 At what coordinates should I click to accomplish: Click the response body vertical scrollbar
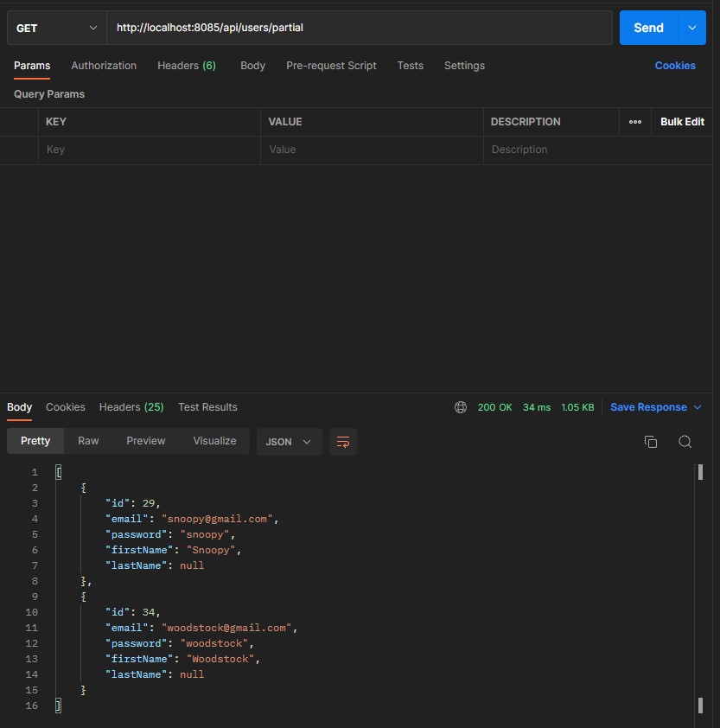coord(700,588)
